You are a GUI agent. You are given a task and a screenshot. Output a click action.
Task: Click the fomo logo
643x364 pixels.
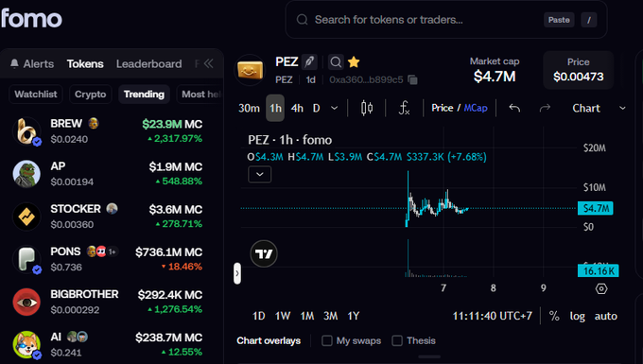point(31,19)
